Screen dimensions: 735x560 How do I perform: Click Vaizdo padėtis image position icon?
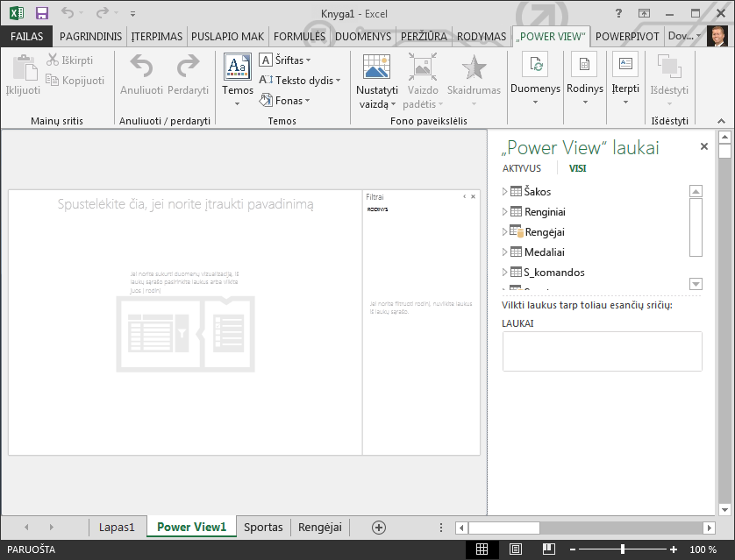423,67
